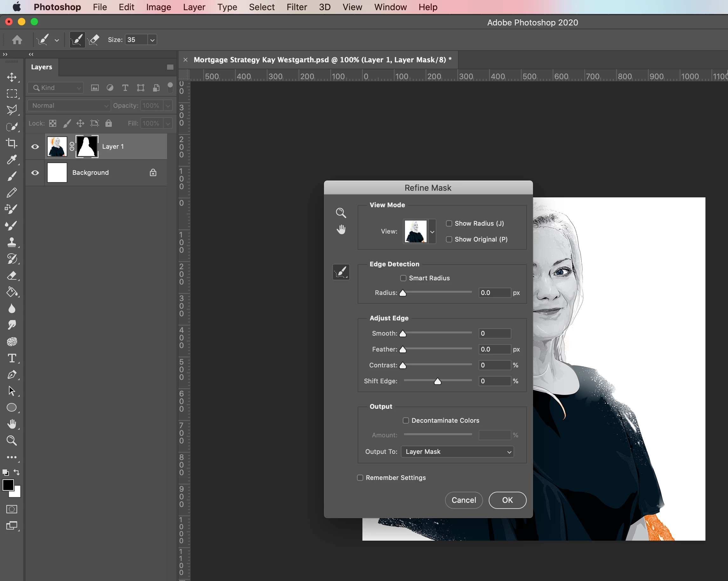Open the Output To Layer Mask dropdown
Viewport: 728px width, 581px height.
point(457,452)
